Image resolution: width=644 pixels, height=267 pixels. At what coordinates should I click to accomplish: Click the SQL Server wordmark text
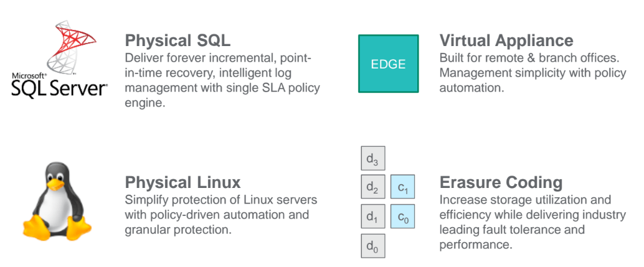(x=60, y=88)
